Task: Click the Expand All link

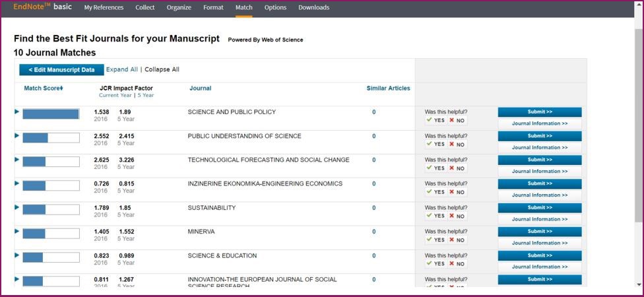Action: coord(122,69)
